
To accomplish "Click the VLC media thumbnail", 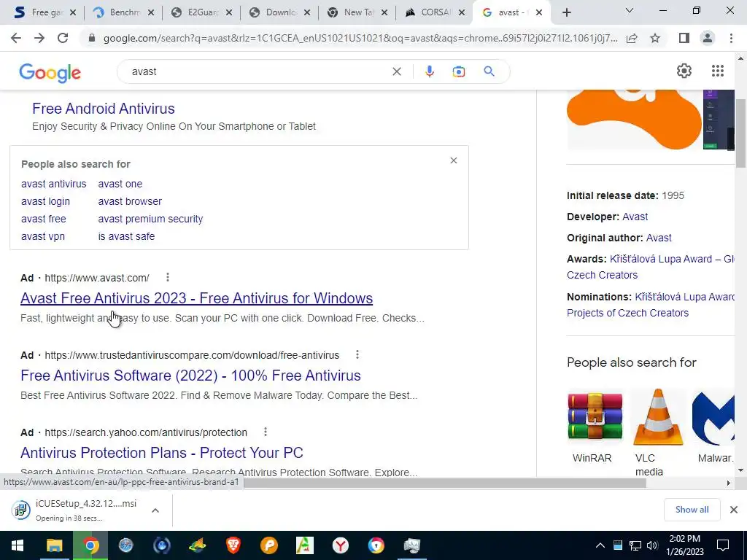I will tap(657, 417).
